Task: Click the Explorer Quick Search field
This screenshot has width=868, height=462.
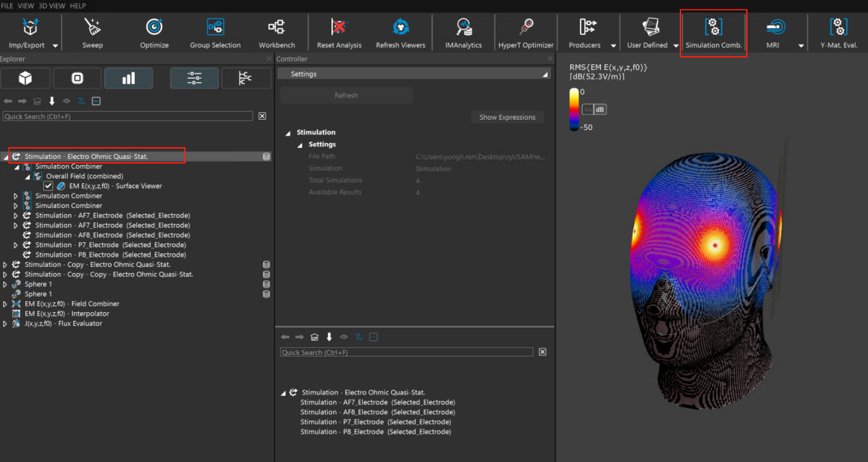Action: coord(128,116)
